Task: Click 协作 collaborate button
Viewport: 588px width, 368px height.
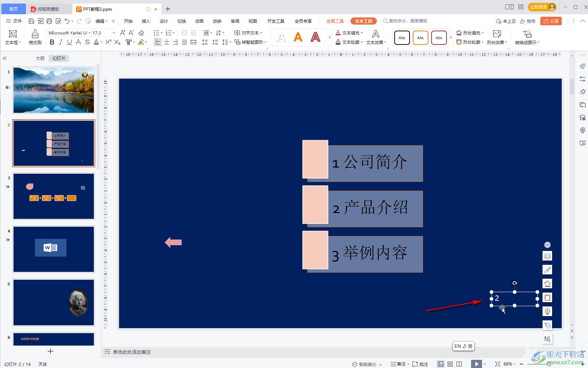Action: coord(528,21)
